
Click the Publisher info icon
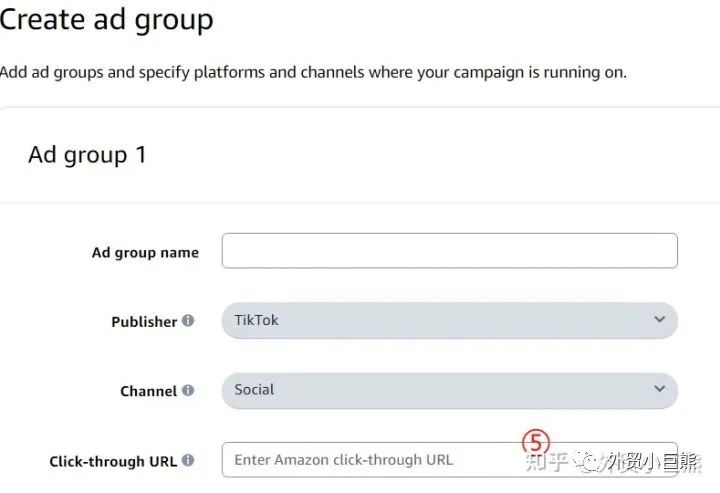tap(188, 322)
